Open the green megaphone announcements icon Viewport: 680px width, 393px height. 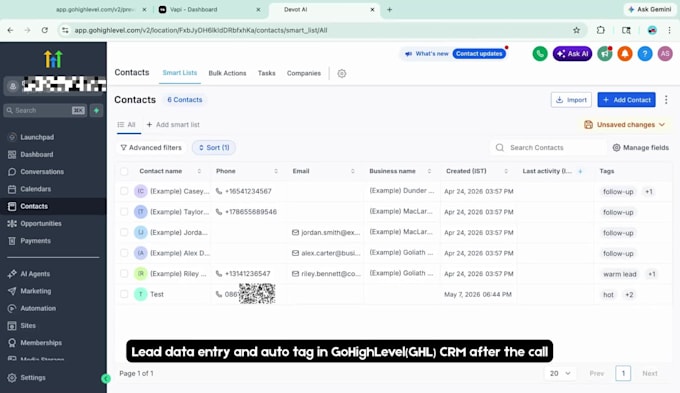click(x=605, y=54)
